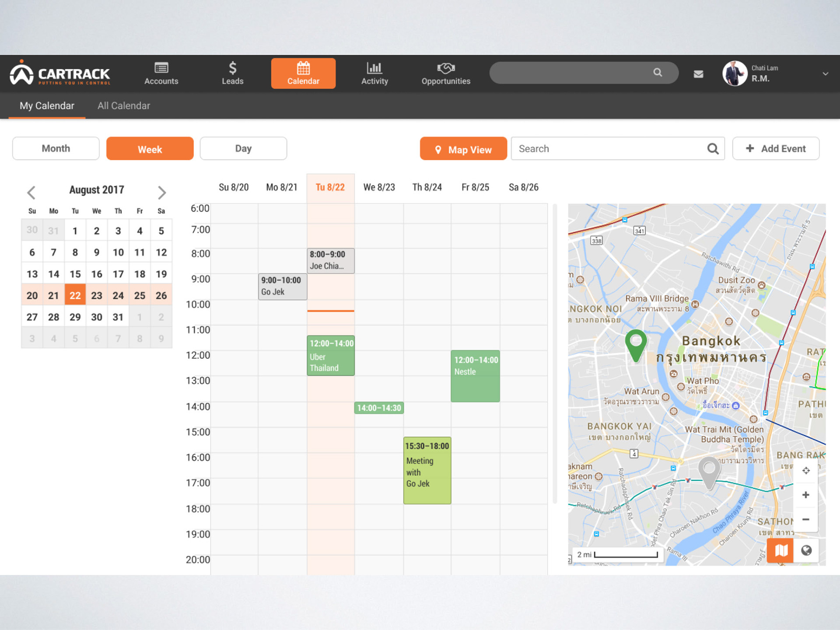
Task: Click the Wat Arun map marker
Action: pos(665,397)
